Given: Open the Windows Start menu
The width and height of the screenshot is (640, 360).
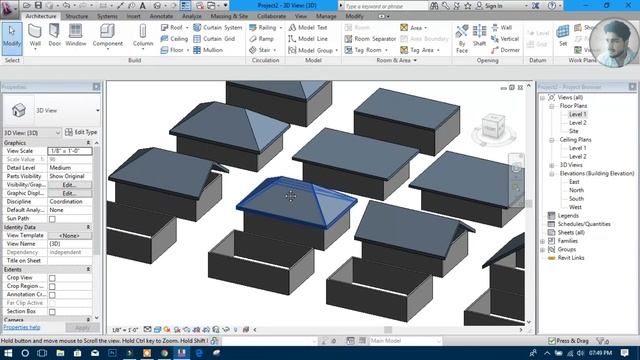Looking at the screenshot, I should (8, 353).
